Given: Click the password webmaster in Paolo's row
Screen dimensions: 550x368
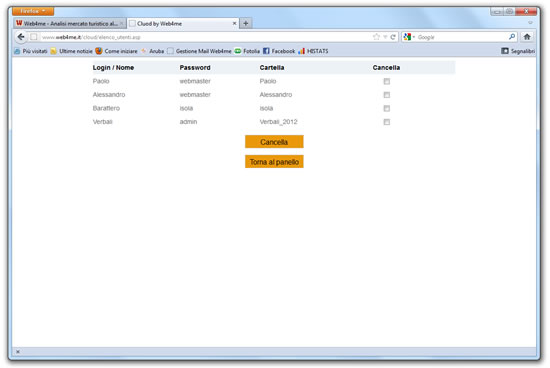Looking at the screenshot, I should point(195,81).
